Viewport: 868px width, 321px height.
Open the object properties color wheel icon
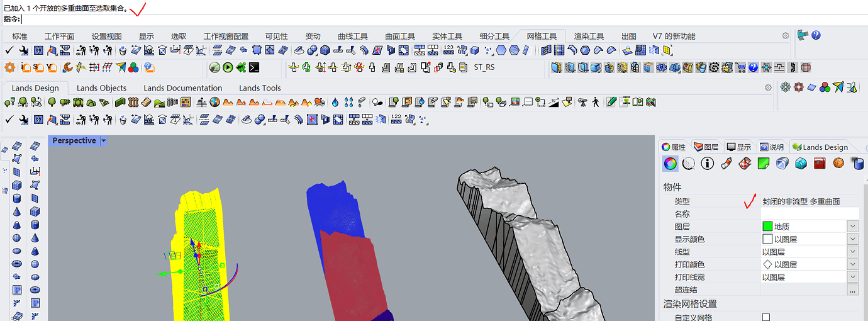(x=670, y=164)
